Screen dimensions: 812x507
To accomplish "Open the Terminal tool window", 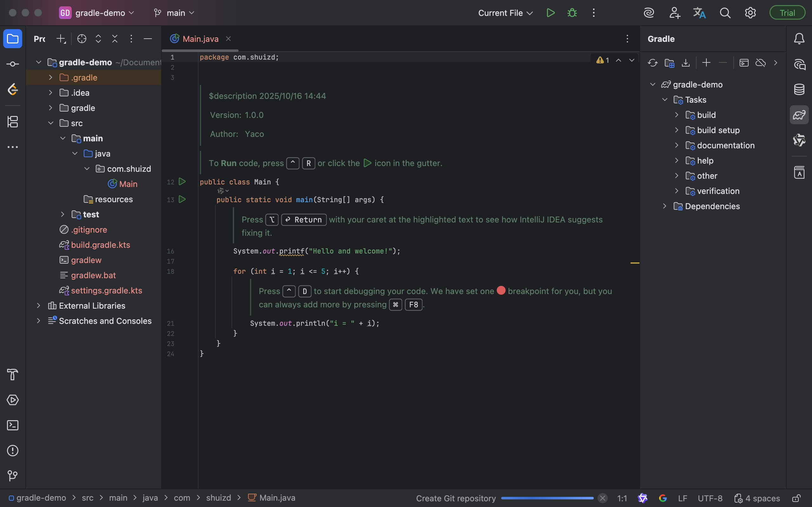I will [12, 425].
